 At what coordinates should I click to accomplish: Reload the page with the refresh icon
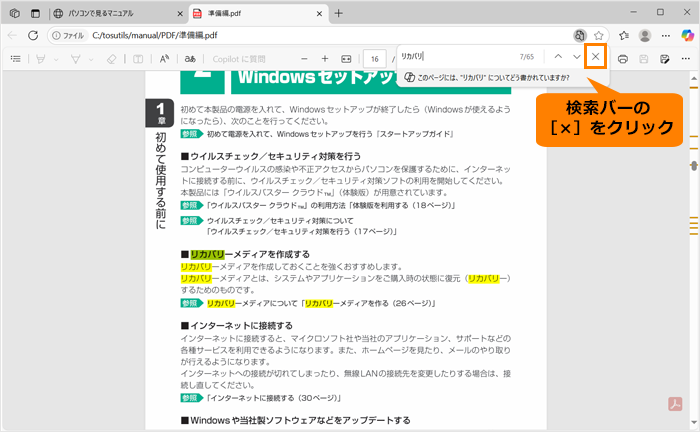33,35
